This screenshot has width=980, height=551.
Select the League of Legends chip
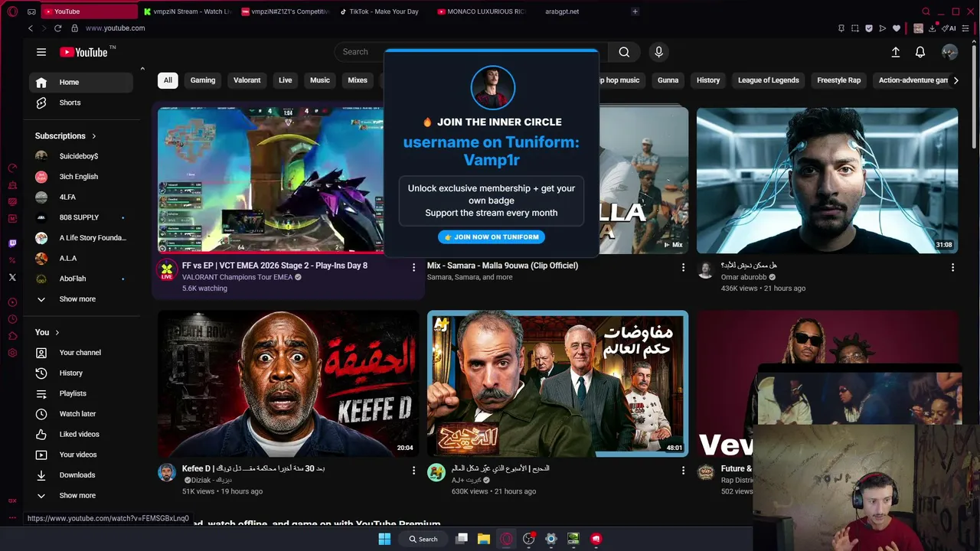pyautogui.click(x=768, y=80)
